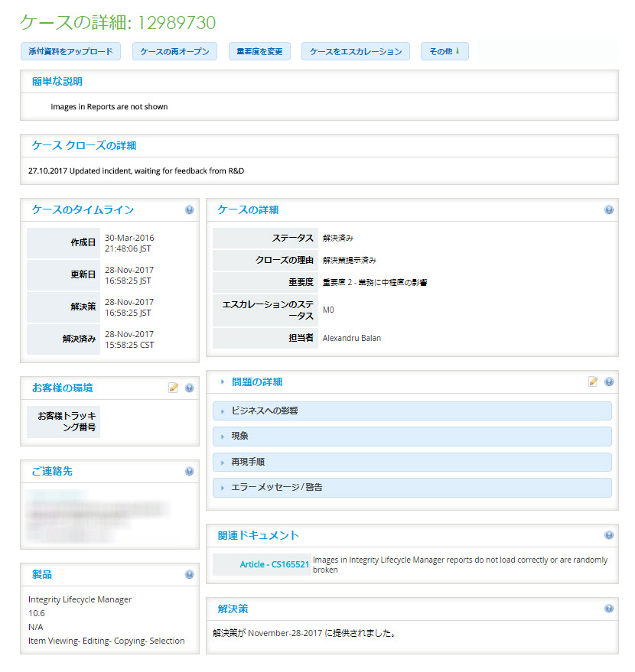Open help for the 関連ドキュメント panel
This screenshot has width=635, height=672.
609,535
